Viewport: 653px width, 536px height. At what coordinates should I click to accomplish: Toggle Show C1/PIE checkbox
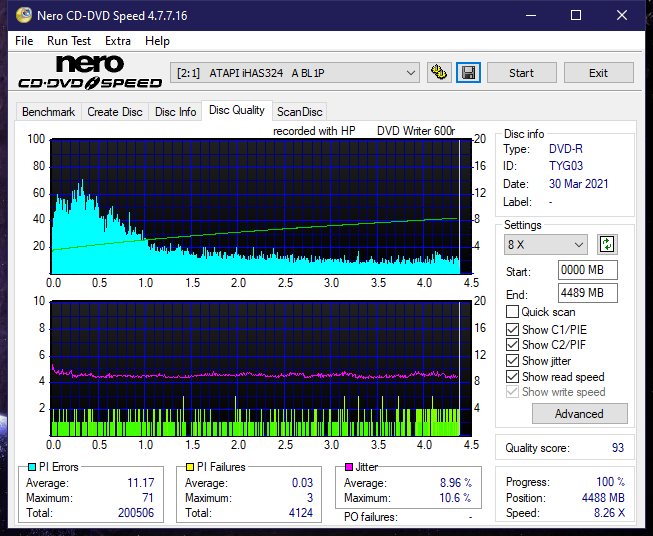[512, 329]
